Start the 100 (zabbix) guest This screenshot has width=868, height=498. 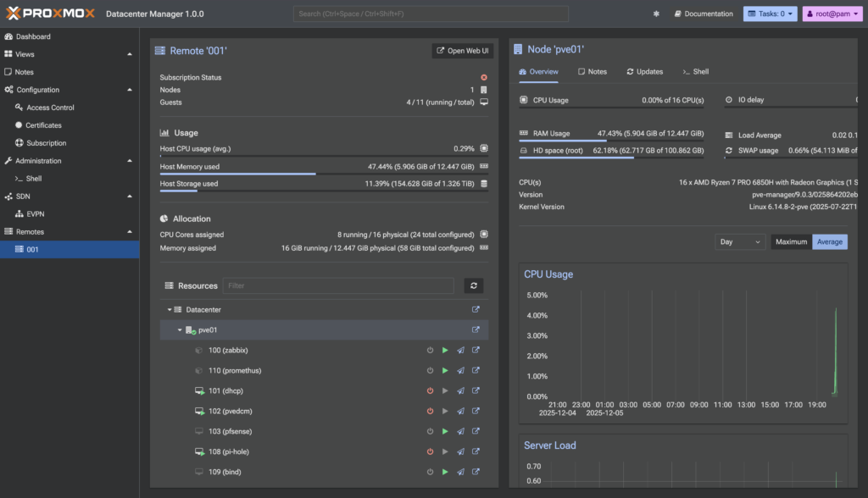click(x=445, y=351)
